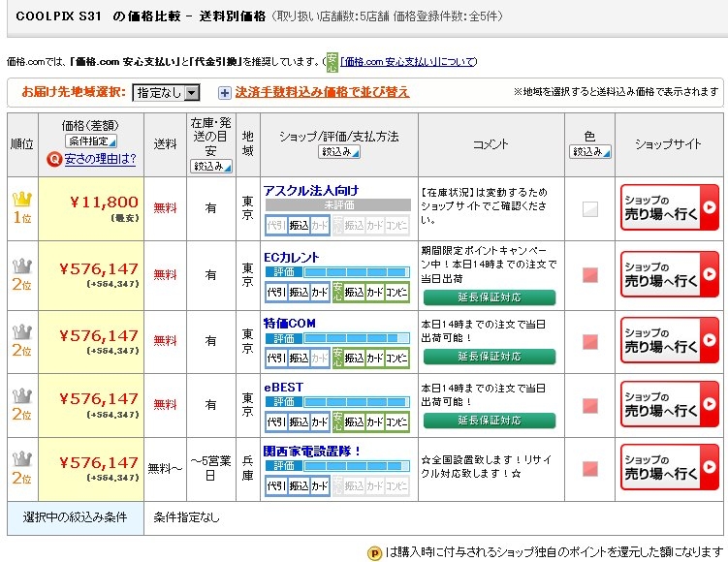Image resolution: width=728 pixels, height=562 pixels.
Task: Click the green 安心 icon in the 特価COM row
Action: click(337, 359)
